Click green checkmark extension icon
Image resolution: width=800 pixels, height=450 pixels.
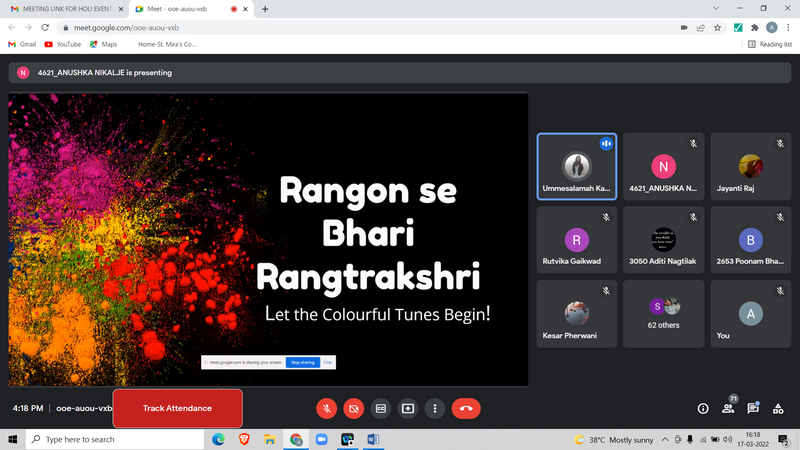click(738, 28)
